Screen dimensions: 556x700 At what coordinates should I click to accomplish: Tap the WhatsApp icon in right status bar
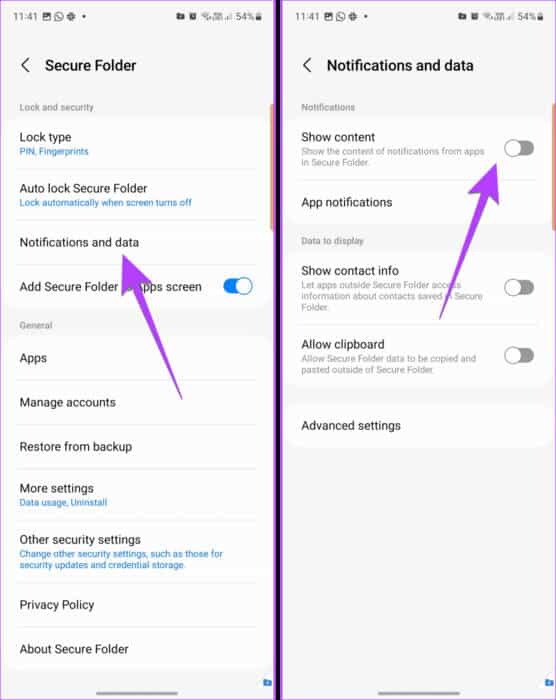341,17
